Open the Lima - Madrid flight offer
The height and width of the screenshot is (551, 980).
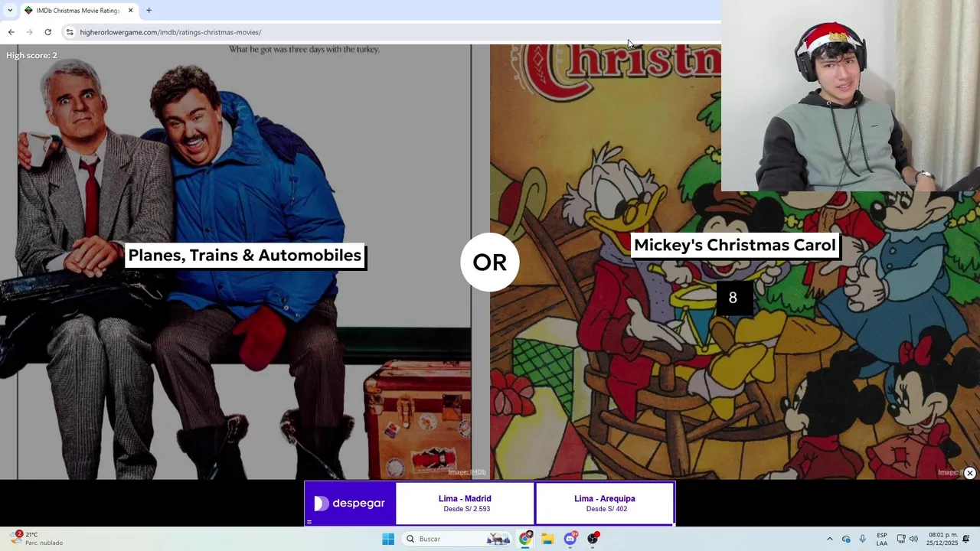point(465,503)
